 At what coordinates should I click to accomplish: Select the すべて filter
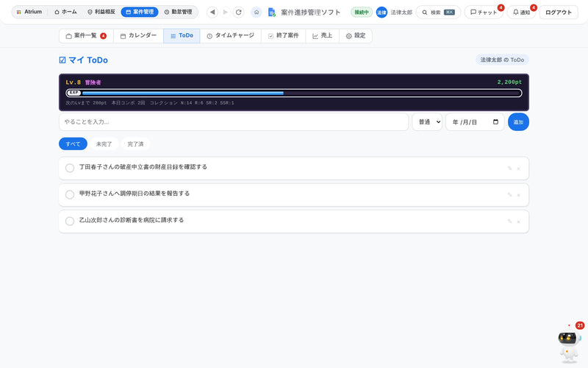point(73,144)
